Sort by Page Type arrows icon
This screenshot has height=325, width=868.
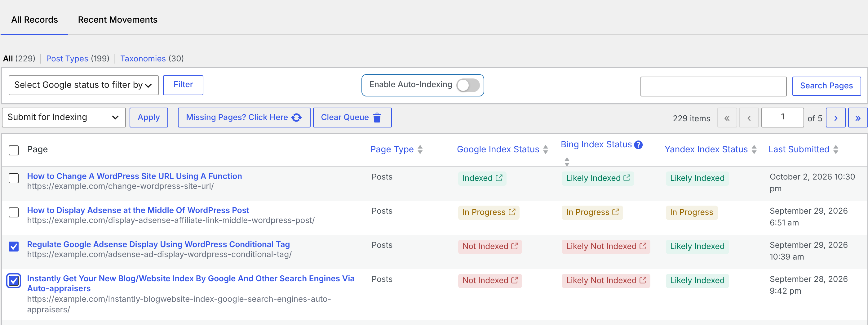(420, 149)
